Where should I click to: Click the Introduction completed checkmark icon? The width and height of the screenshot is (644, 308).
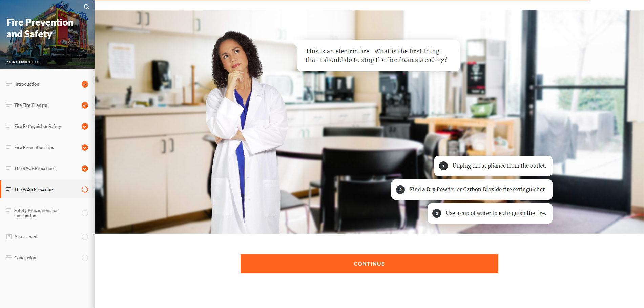(x=85, y=84)
